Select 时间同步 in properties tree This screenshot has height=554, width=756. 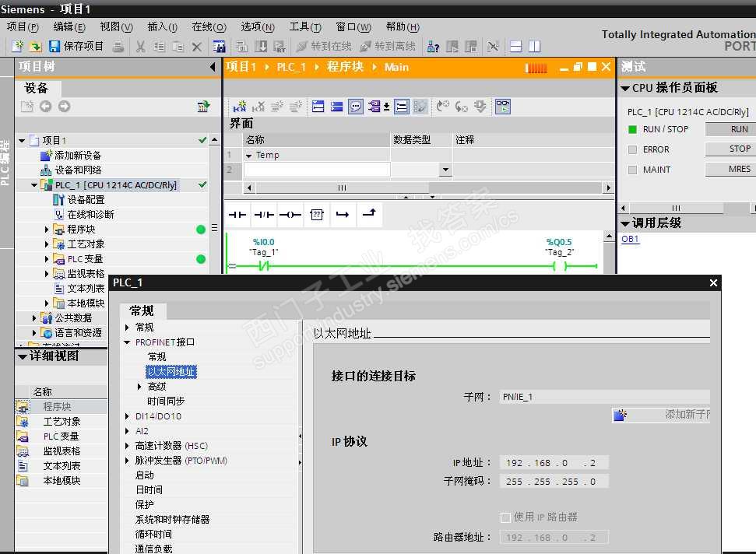coord(166,401)
